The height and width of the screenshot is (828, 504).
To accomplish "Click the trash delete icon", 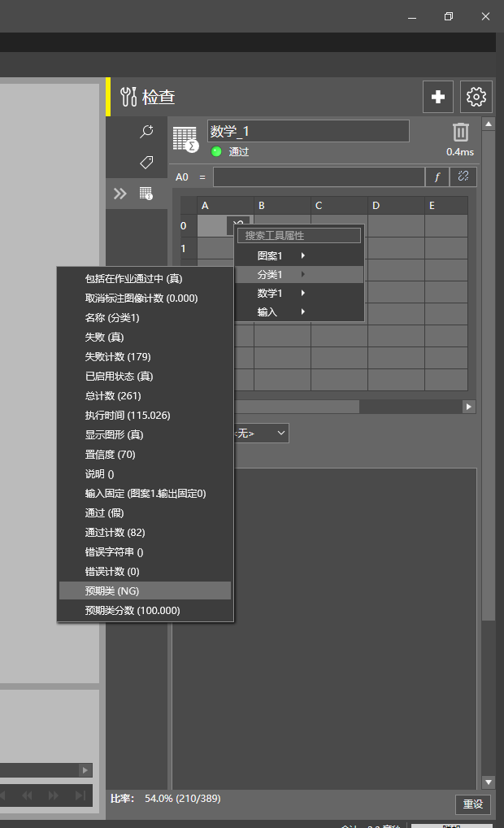I will coord(461,132).
